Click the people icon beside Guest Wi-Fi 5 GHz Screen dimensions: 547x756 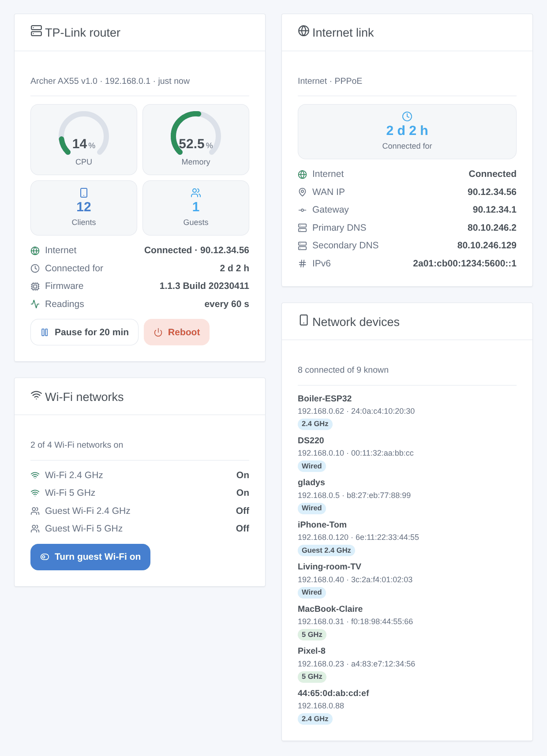point(35,529)
